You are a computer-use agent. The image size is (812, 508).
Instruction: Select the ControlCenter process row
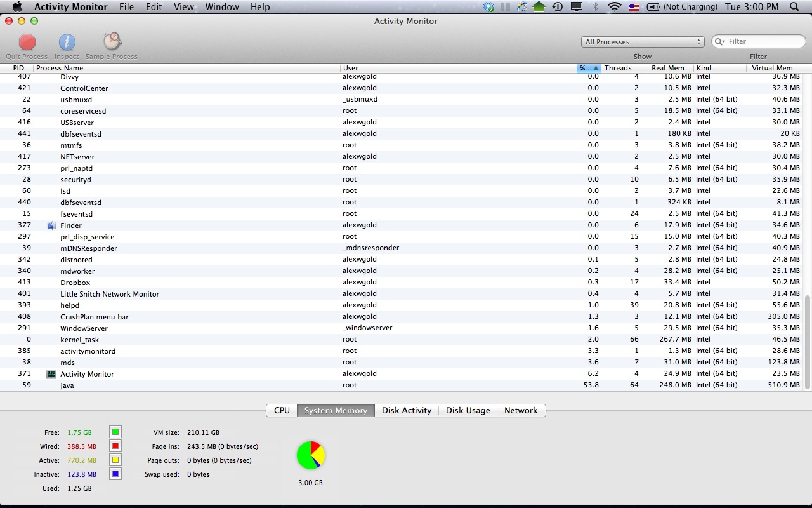(x=401, y=88)
